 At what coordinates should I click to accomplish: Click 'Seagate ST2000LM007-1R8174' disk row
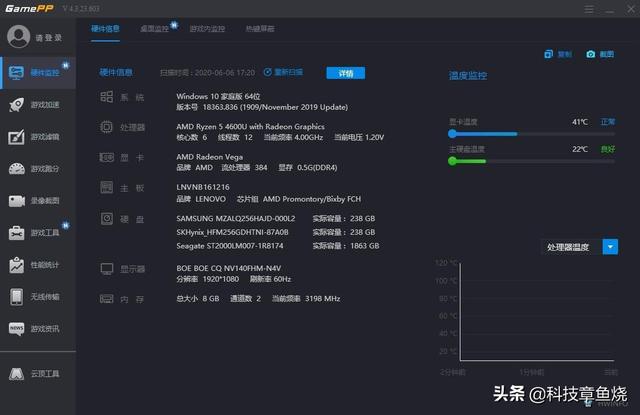[x=230, y=246]
